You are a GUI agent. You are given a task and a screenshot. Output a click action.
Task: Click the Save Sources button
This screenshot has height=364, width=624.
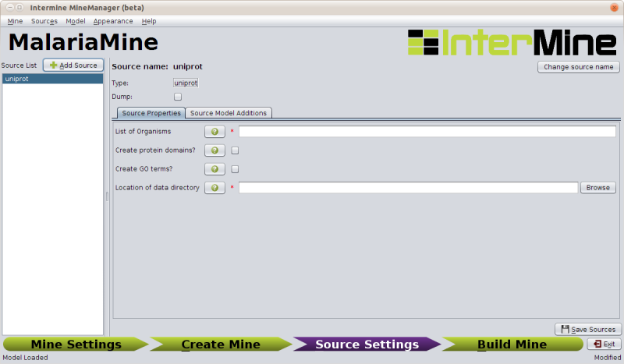tap(588, 330)
